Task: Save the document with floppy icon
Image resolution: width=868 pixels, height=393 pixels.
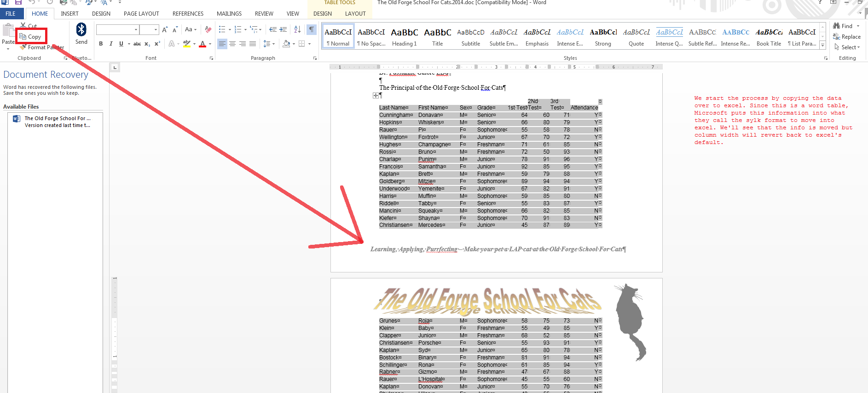Action: pos(18,2)
